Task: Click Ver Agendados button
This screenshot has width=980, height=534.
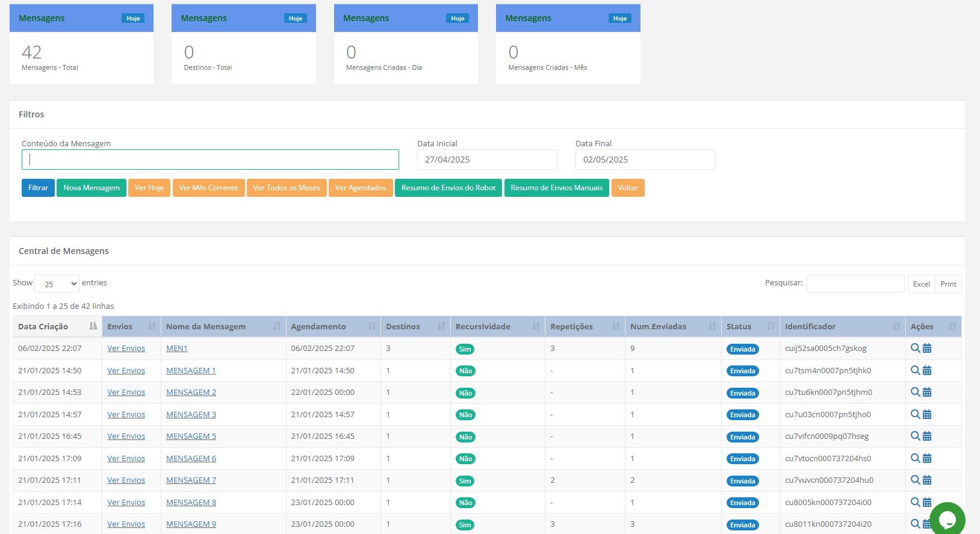Action: [361, 188]
